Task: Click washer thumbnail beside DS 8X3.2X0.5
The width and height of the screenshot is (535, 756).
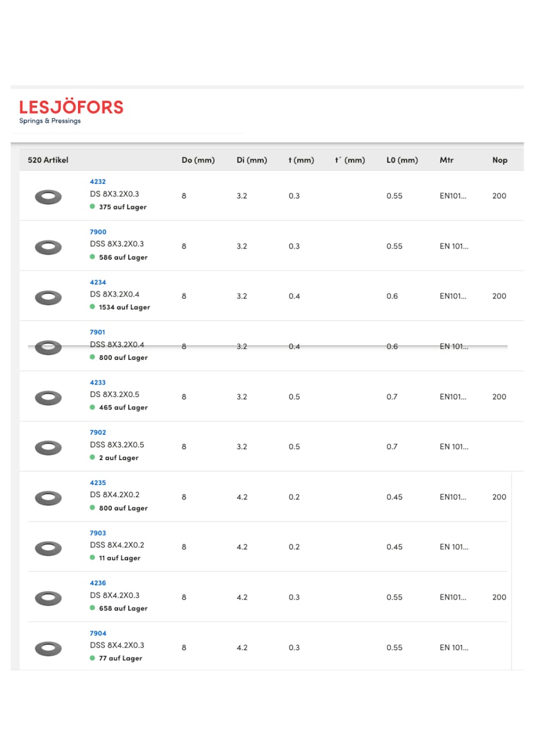Action: point(48,398)
